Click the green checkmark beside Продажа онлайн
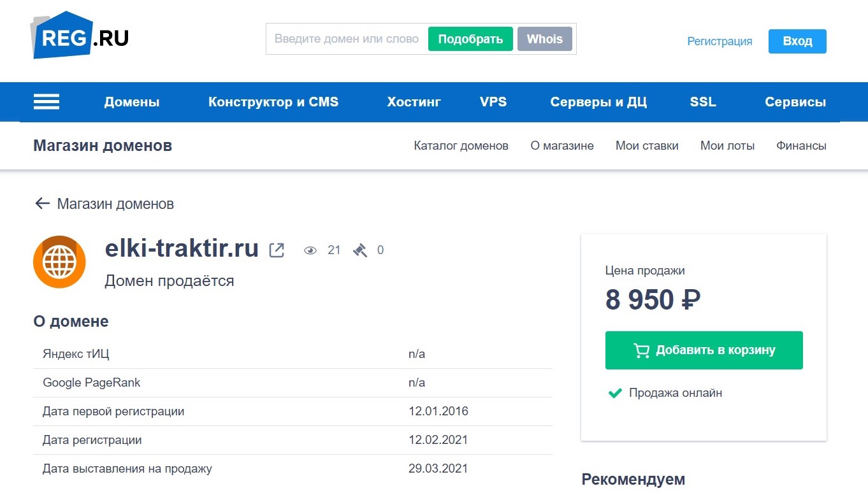The width and height of the screenshot is (868, 493). click(614, 393)
